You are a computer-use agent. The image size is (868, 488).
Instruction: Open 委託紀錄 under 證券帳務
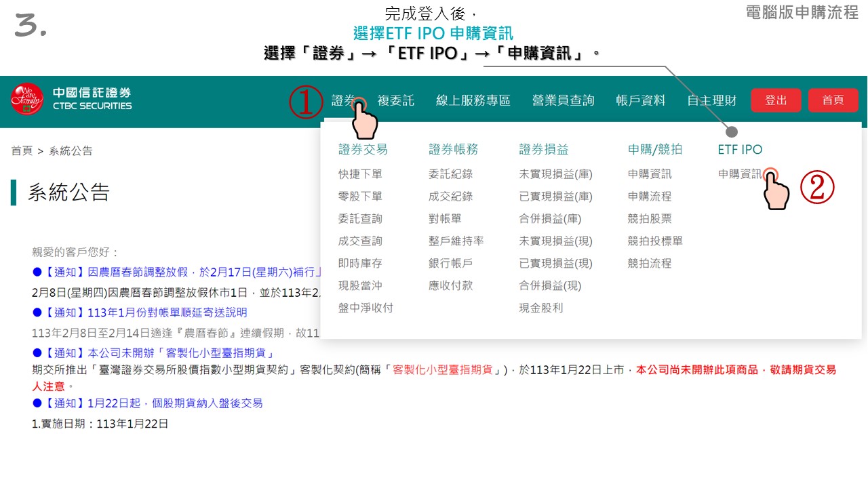coord(450,174)
